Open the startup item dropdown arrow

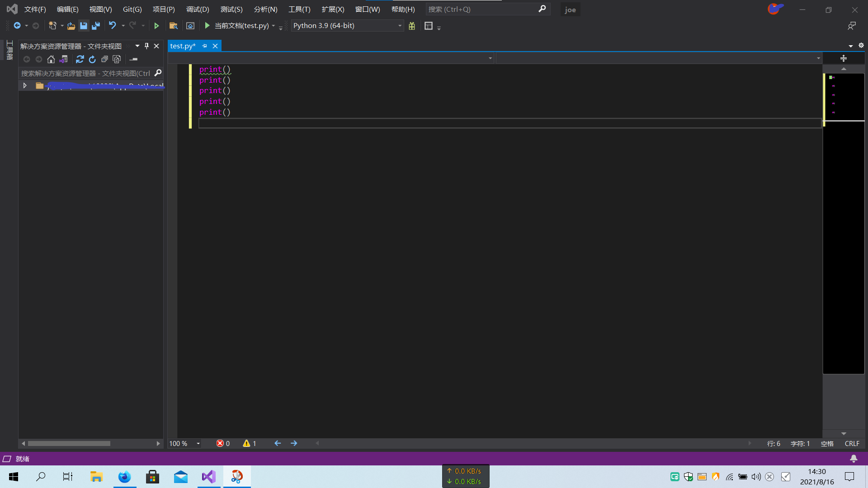pos(274,26)
